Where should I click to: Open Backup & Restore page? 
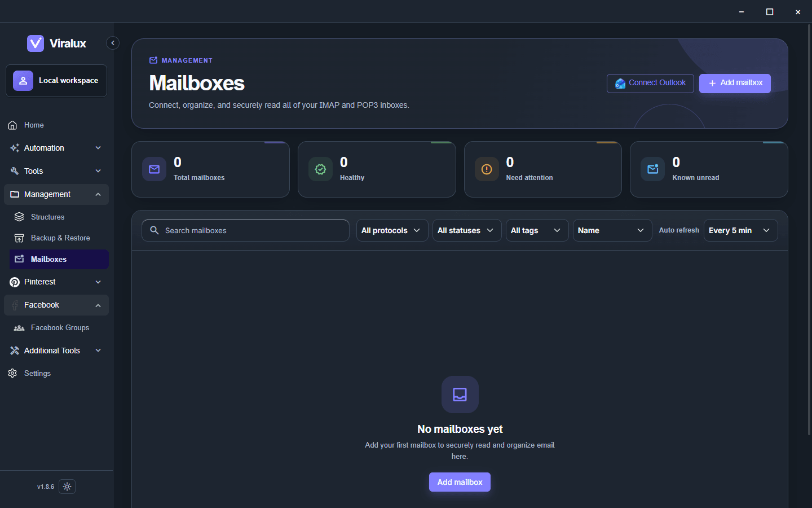(x=59, y=238)
